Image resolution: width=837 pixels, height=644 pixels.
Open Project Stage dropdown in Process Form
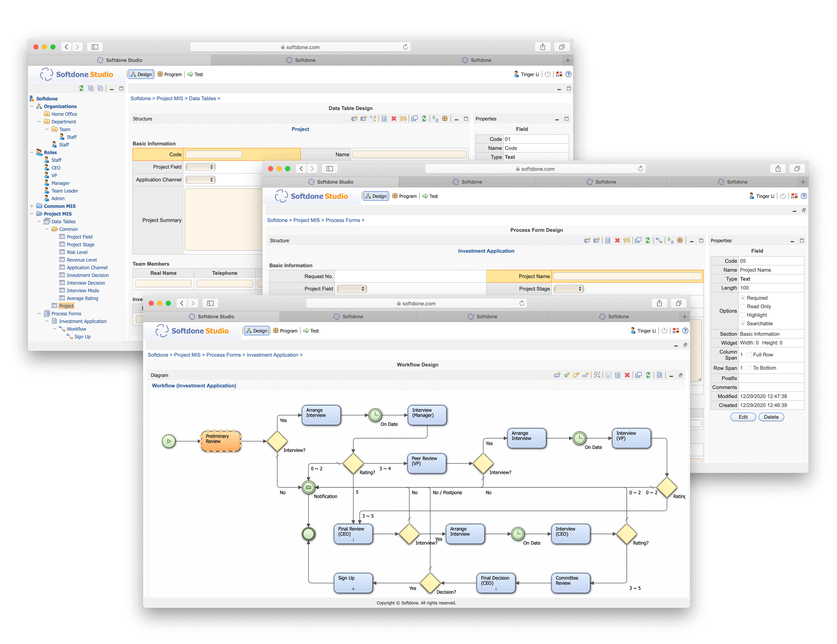tap(569, 289)
